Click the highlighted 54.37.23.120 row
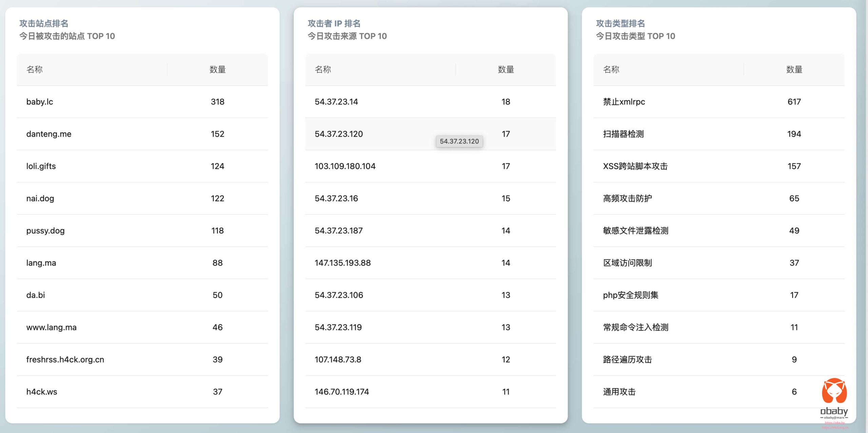Viewport: 868px width, 433px height. (x=338, y=134)
